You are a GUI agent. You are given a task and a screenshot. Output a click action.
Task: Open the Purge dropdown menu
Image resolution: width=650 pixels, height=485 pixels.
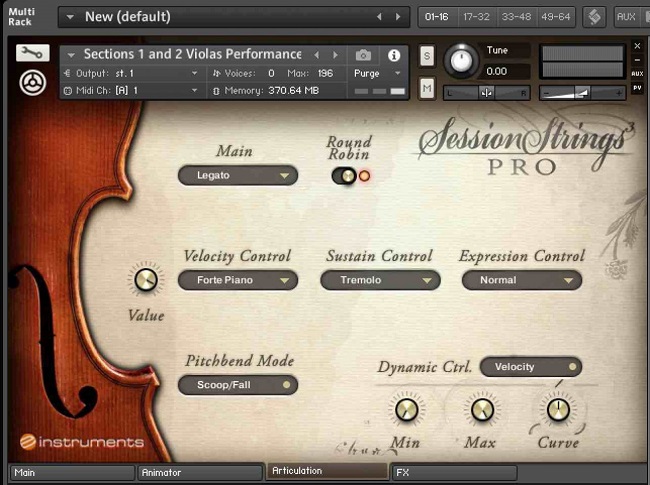(x=376, y=74)
